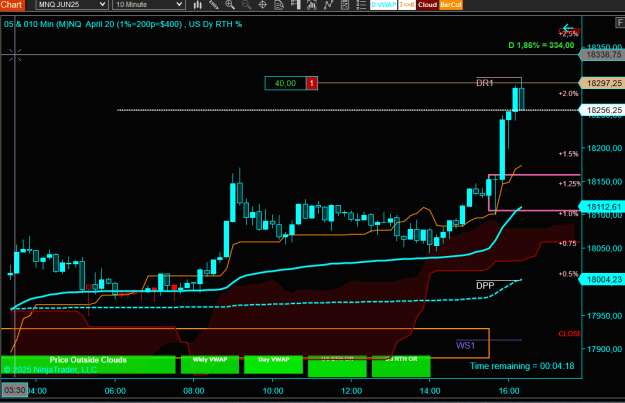Open the data series icon

coord(312,5)
